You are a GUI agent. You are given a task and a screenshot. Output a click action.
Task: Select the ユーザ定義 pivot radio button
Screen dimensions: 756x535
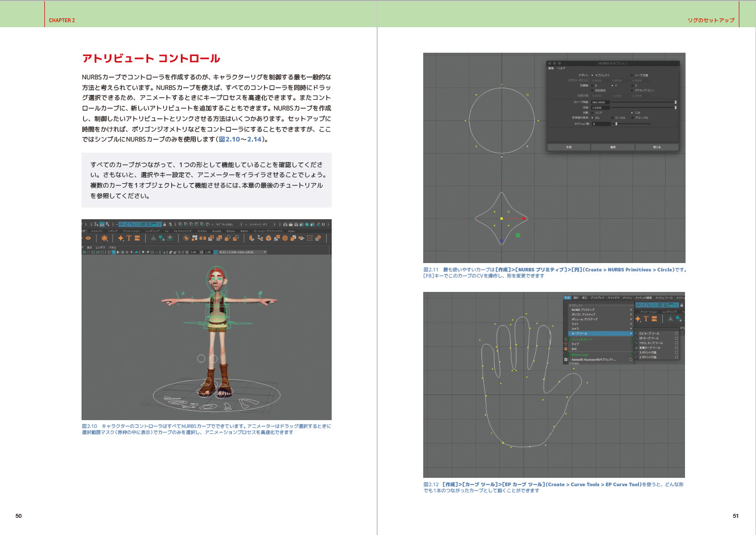click(632, 75)
